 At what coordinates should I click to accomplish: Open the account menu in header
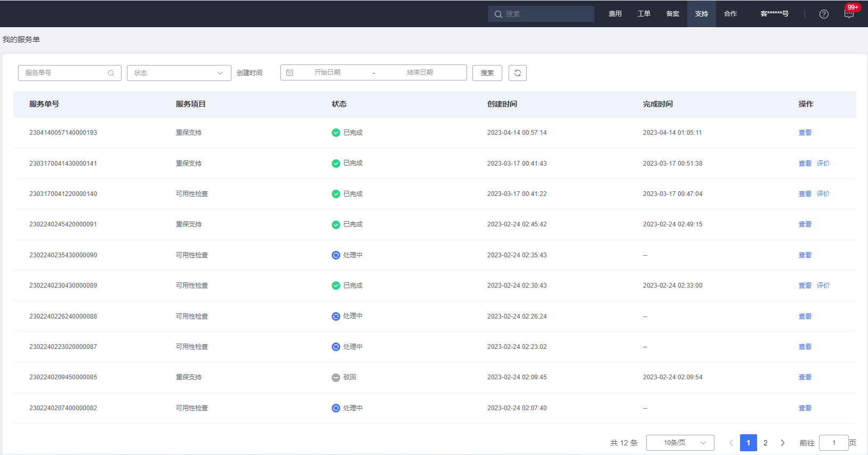coord(774,14)
